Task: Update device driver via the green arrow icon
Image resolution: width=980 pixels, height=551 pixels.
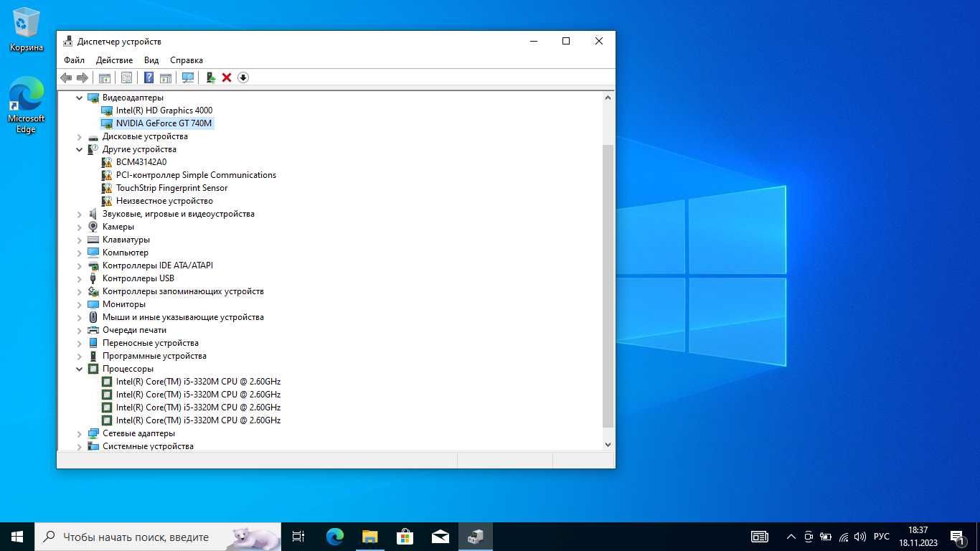Action: coord(211,77)
